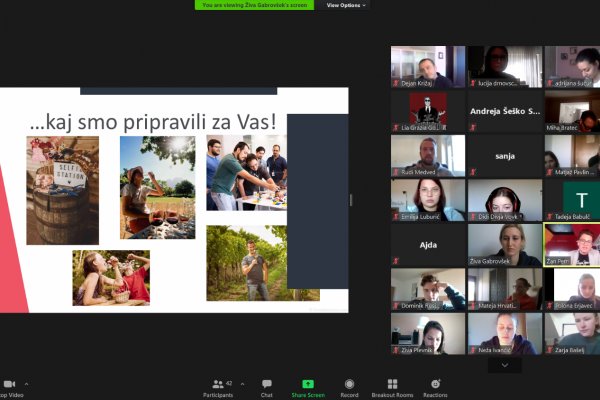Click the highlighted Žan Petri video tile
Image resolution: width=600 pixels, height=400 pixels.
click(571, 245)
